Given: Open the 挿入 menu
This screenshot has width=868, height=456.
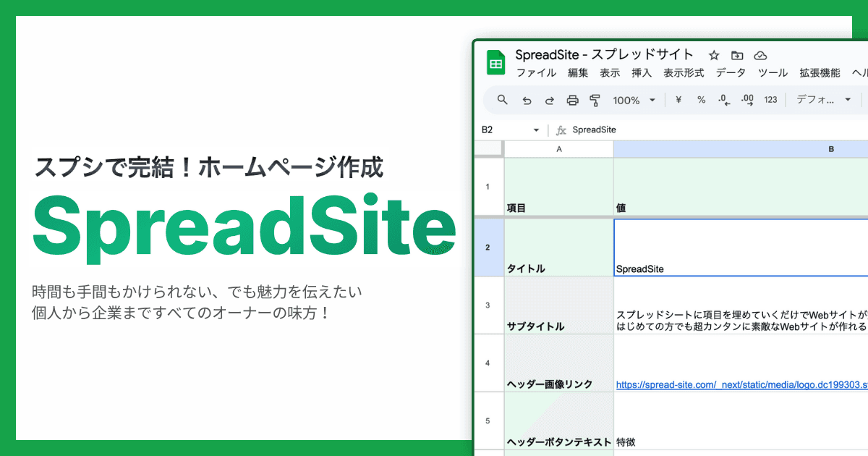Looking at the screenshot, I should pos(642,72).
